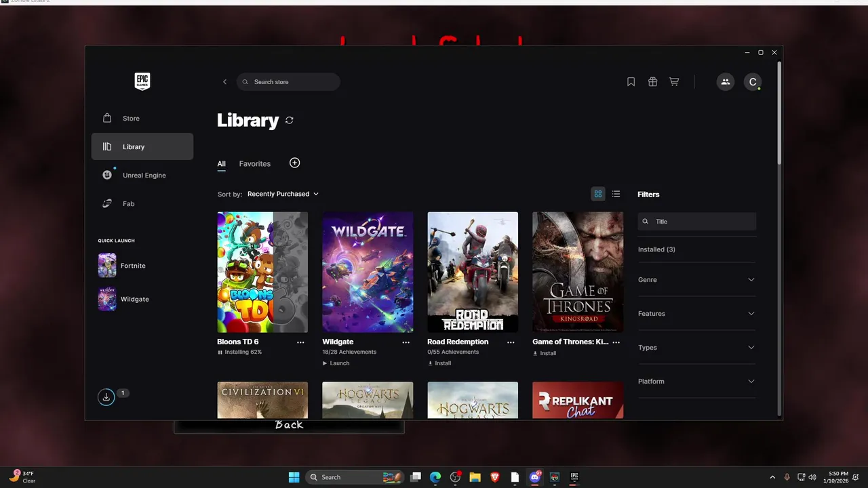Image resolution: width=868 pixels, height=488 pixels.
Task: Click the Search store field
Action: click(x=288, y=82)
